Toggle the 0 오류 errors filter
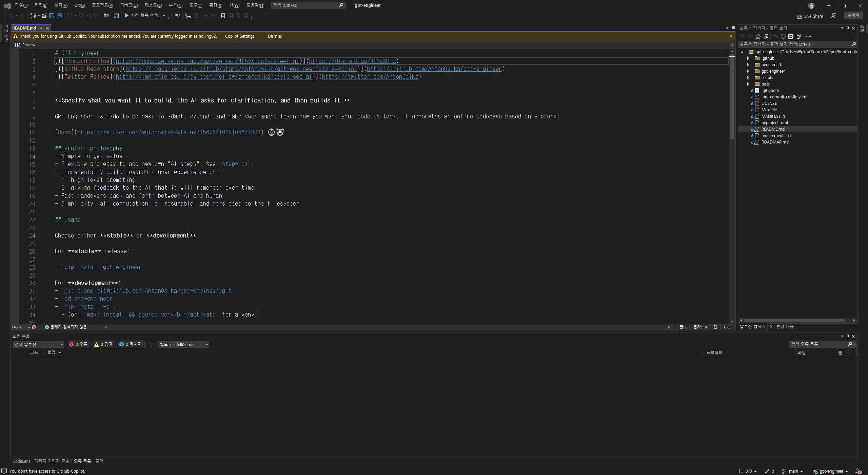The height and width of the screenshot is (475, 868). tap(79, 344)
